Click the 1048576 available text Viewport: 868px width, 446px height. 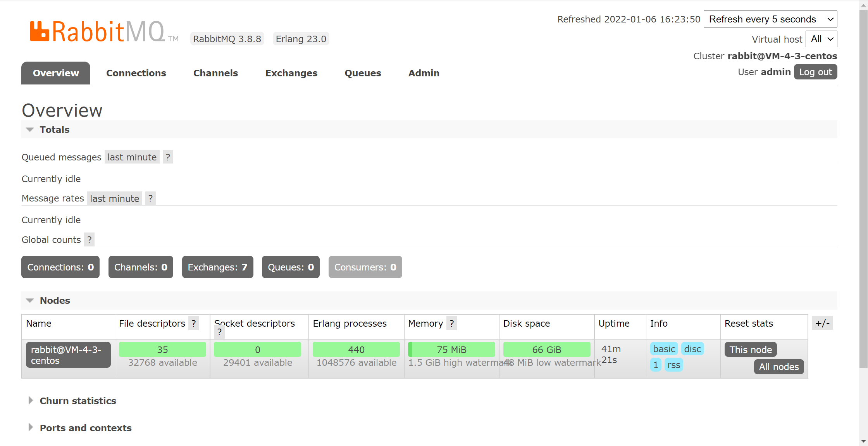coord(356,362)
